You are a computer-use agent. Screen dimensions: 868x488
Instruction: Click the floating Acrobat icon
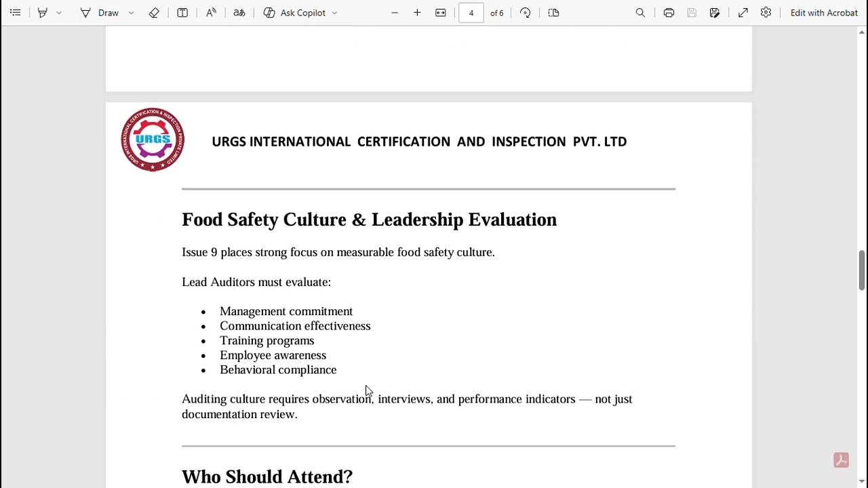[841, 460]
